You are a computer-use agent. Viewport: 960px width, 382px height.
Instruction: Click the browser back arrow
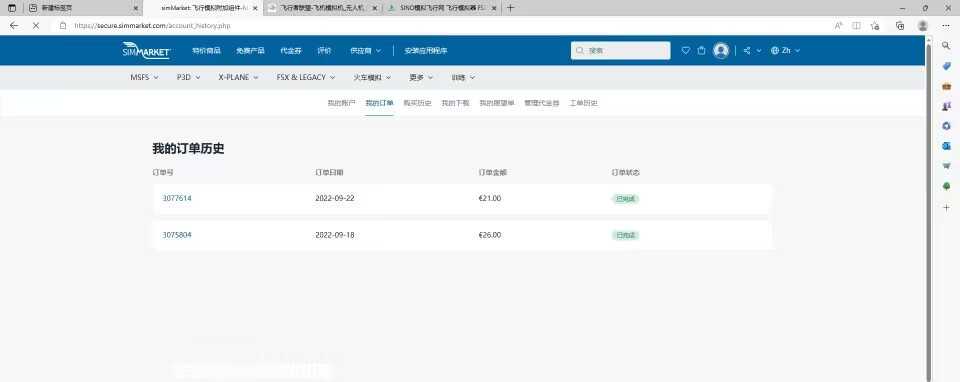[14, 26]
